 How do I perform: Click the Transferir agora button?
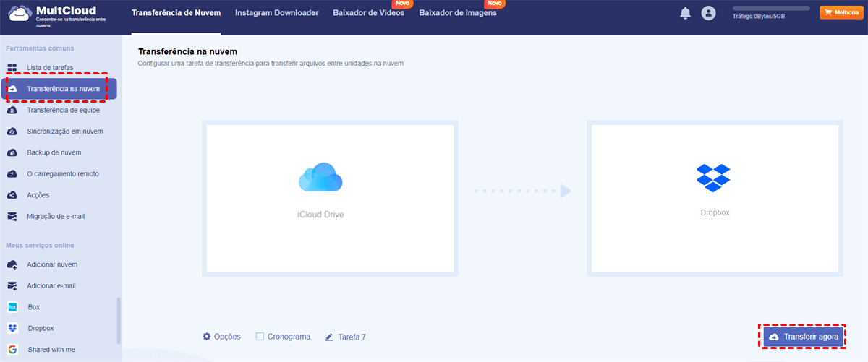[804, 337]
